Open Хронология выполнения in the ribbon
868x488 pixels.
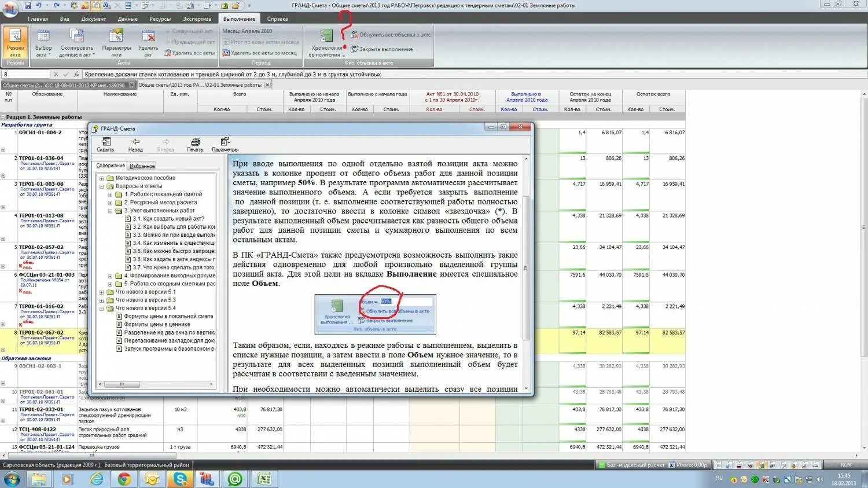(x=327, y=42)
